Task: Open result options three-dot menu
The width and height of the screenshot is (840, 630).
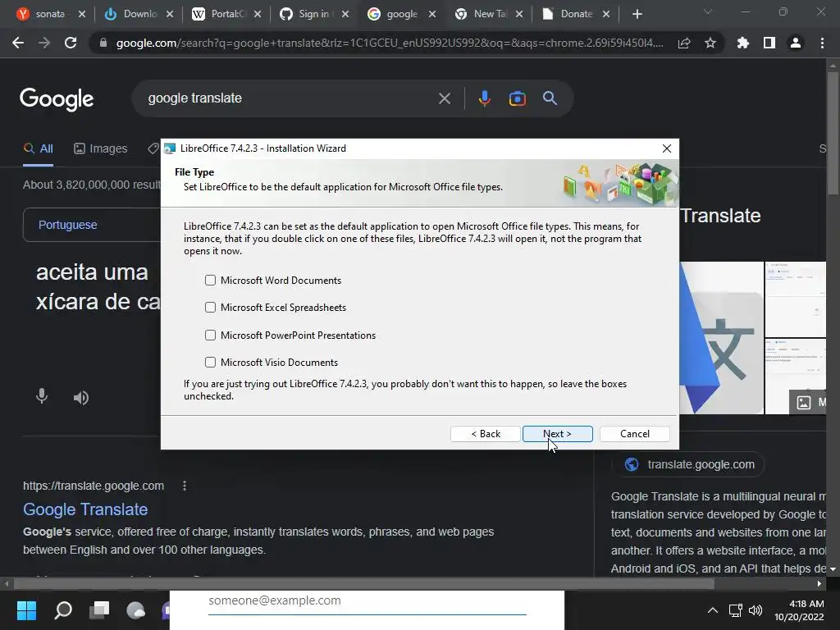Action: [x=185, y=486]
